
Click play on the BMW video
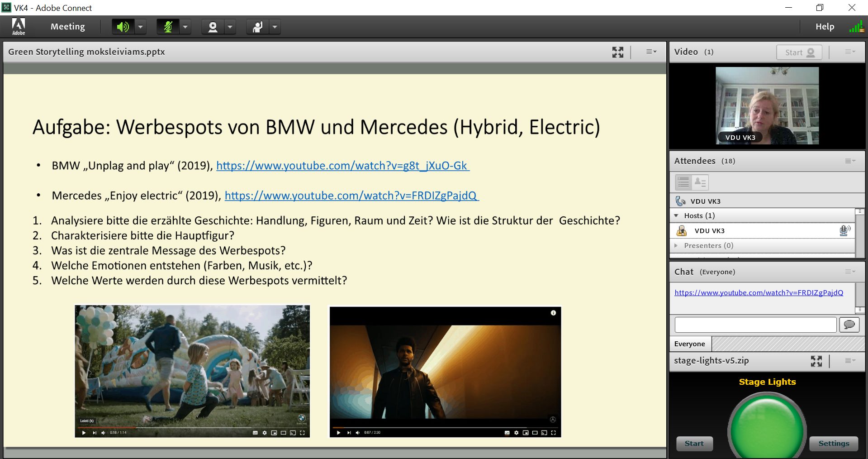(x=84, y=433)
